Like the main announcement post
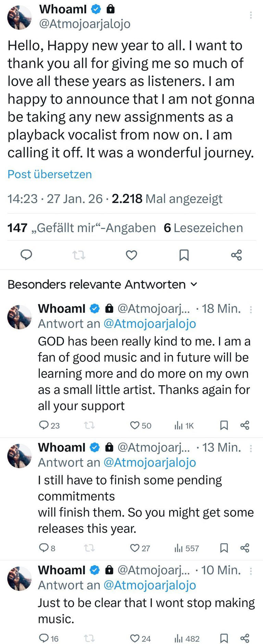 pyautogui.click(x=131, y=255)
